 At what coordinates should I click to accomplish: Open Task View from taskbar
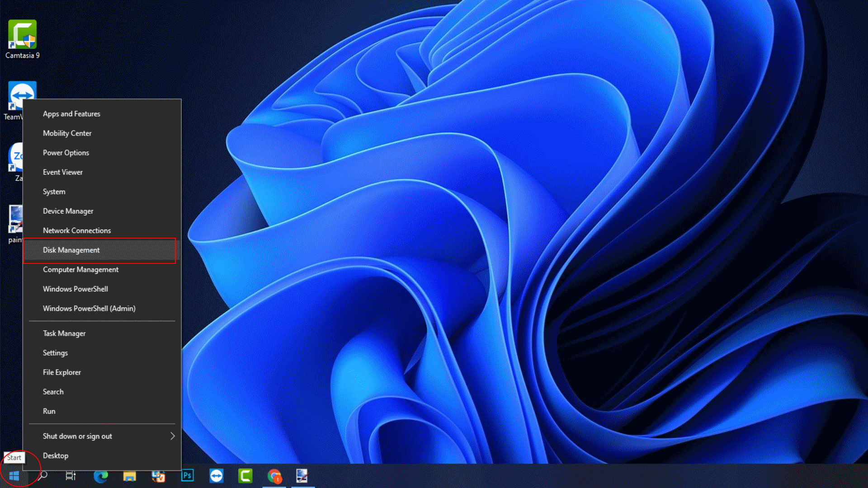click(71, 476)
